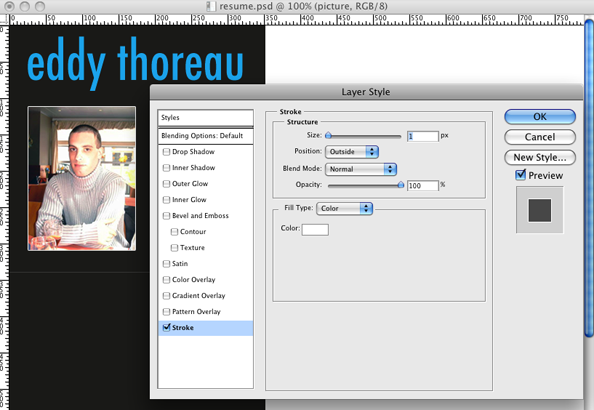The image size is (594, 410).
Task: Open the Blend Mode dropdown showing Normal
Action: pos(361,169)
